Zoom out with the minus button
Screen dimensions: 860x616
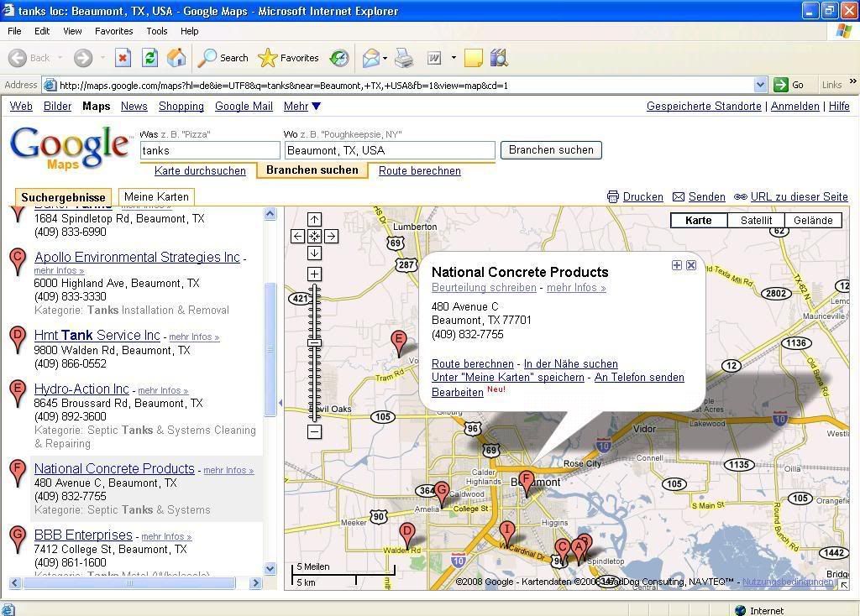(314, 432)
